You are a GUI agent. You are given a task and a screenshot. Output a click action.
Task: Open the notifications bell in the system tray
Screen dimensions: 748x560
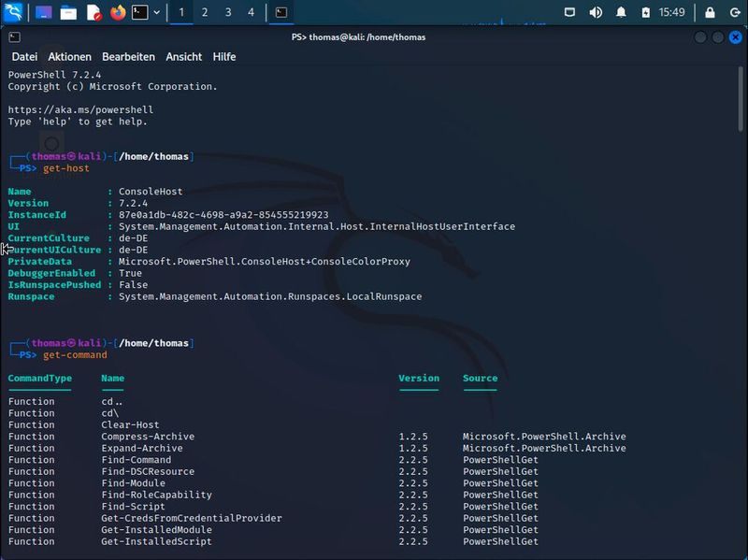(620, 12)
